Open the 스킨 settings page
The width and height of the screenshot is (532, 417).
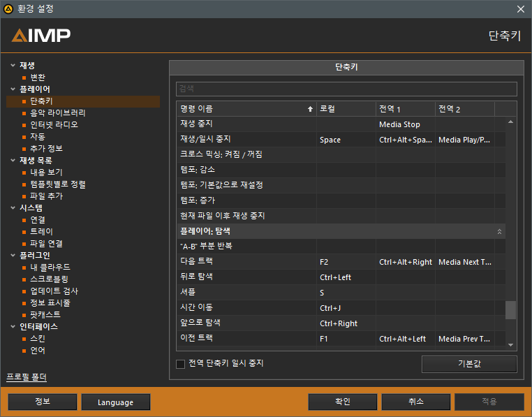tap(38, 339)
